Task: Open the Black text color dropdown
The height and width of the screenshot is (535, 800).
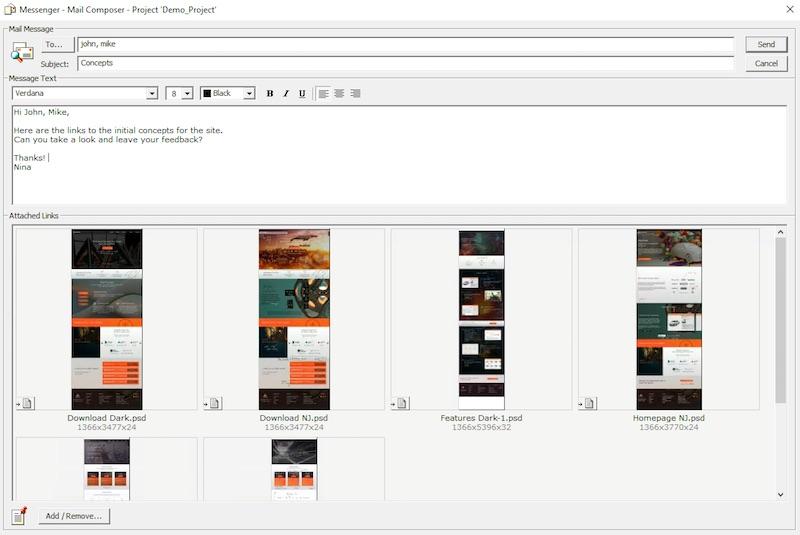Action: [249, 94]
